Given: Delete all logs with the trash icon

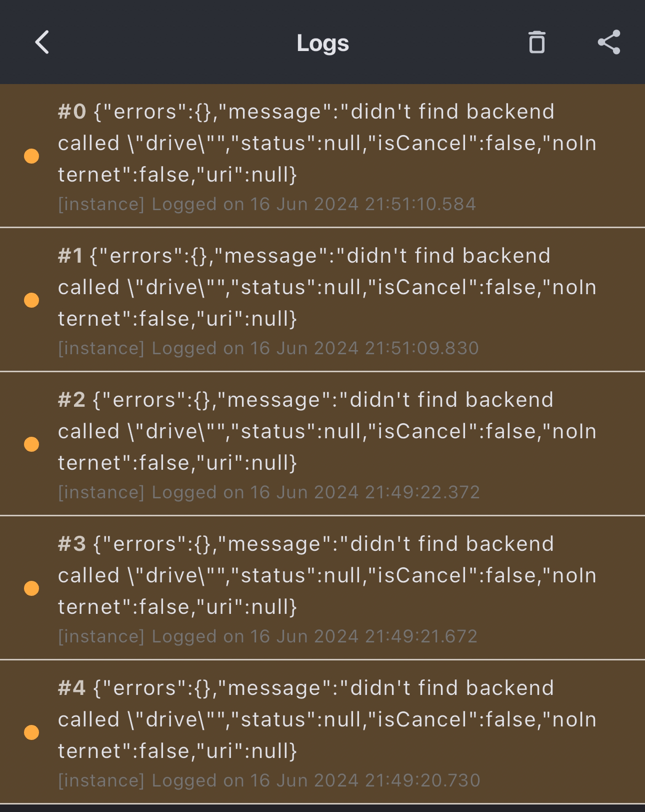Looking at the screenshot, I should click(536, 42).
